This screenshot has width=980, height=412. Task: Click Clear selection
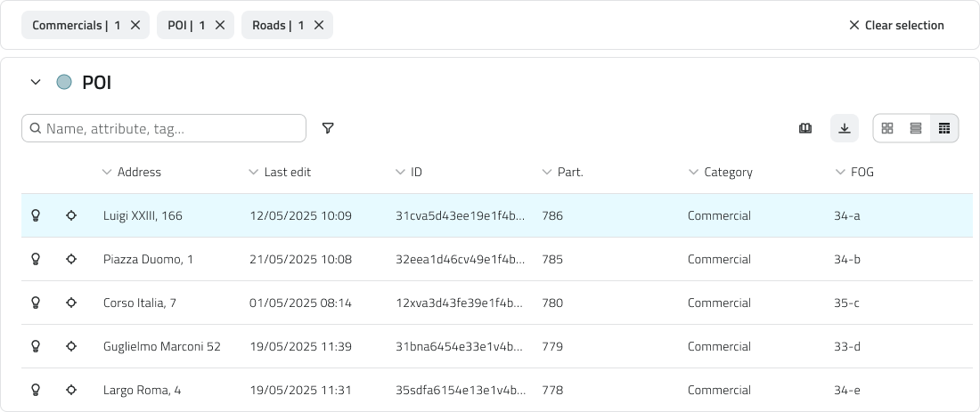click(896, 25)
